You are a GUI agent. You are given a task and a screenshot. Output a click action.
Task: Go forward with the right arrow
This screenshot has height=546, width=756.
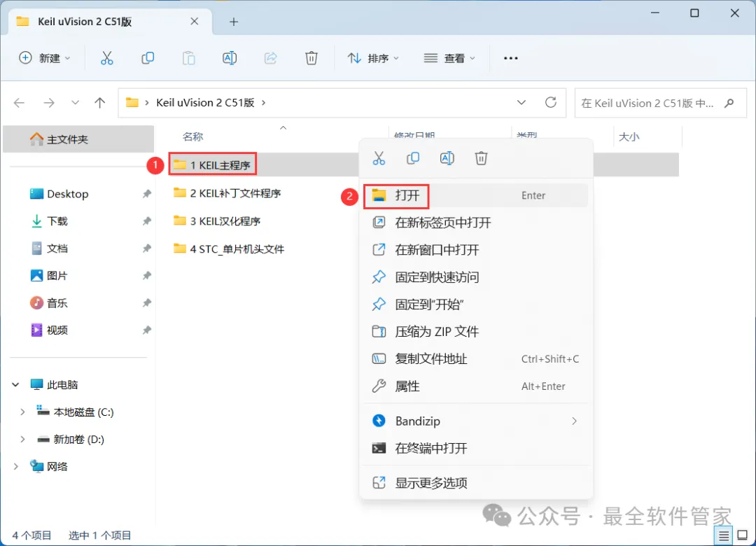point(49,103)
